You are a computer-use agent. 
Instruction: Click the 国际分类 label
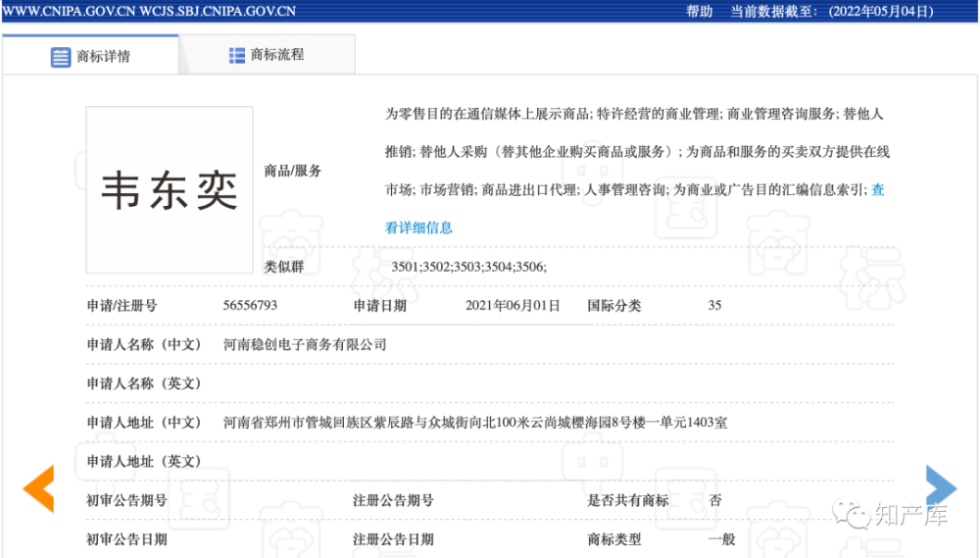[x=613, y=305]
